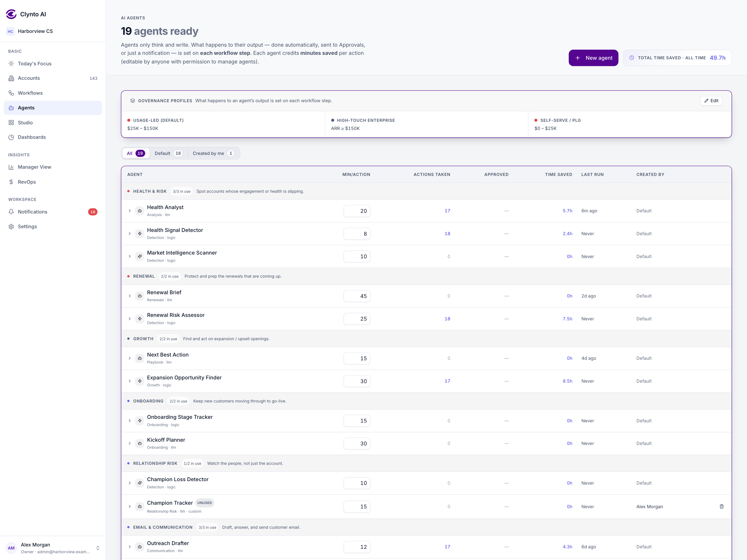Click Renewal Risk Assessor time saved 7.5h

pos(567,319)
